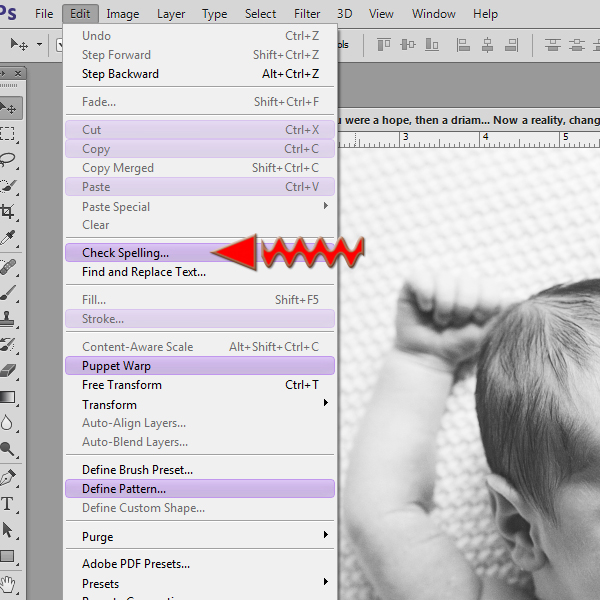This screenshot has width=600, height=600.
Task: Click the document title tab text
Action: coord(469,120)
